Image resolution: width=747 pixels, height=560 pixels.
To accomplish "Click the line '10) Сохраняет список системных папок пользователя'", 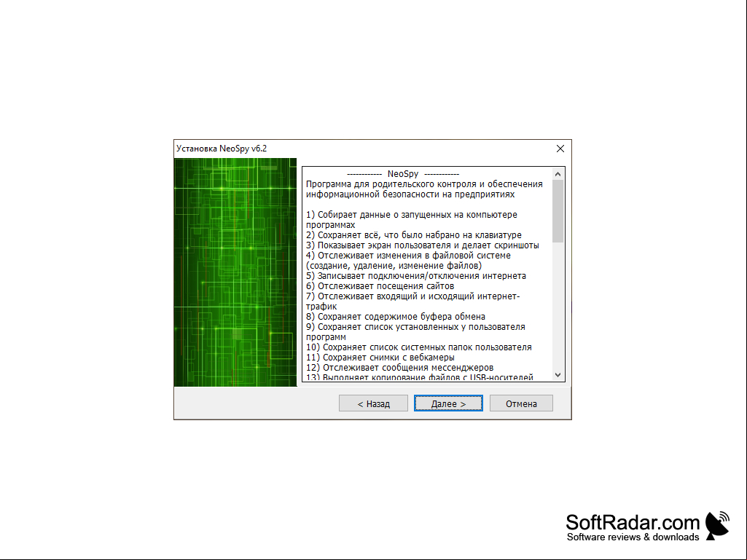I will pyautogui.click(x=419, y=347).
